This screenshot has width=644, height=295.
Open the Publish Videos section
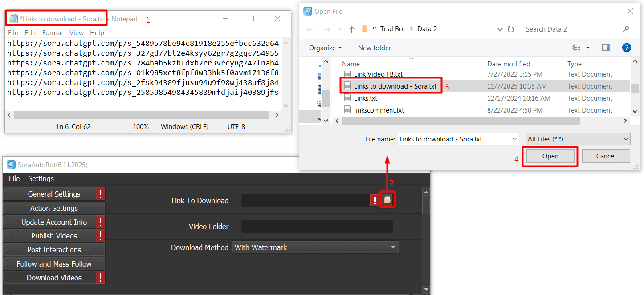click(x=54, y=236)
